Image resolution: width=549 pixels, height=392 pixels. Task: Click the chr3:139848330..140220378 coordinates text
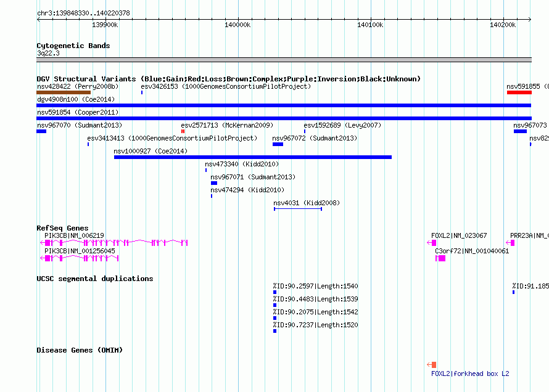pyautogui.click(x=83, y=14)
